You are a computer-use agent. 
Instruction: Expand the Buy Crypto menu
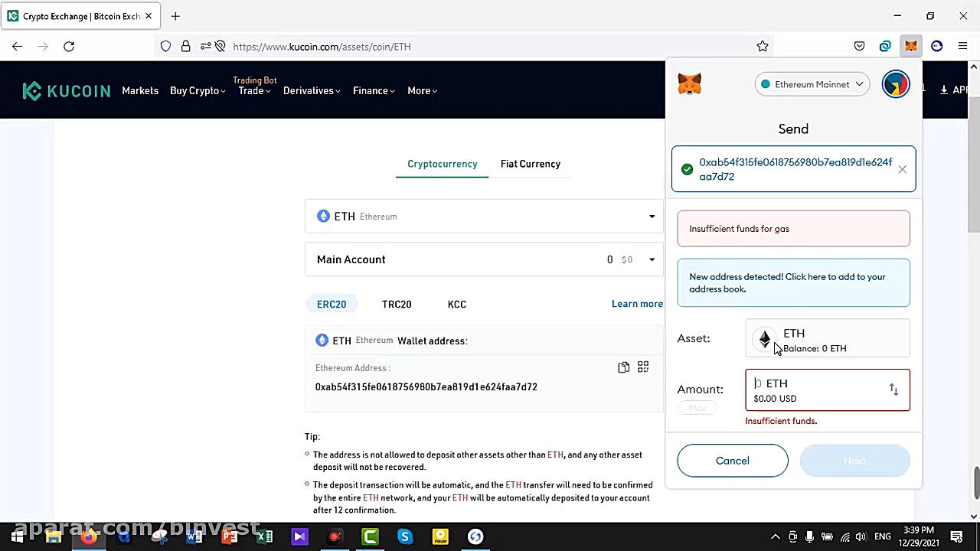pos(198,91)
